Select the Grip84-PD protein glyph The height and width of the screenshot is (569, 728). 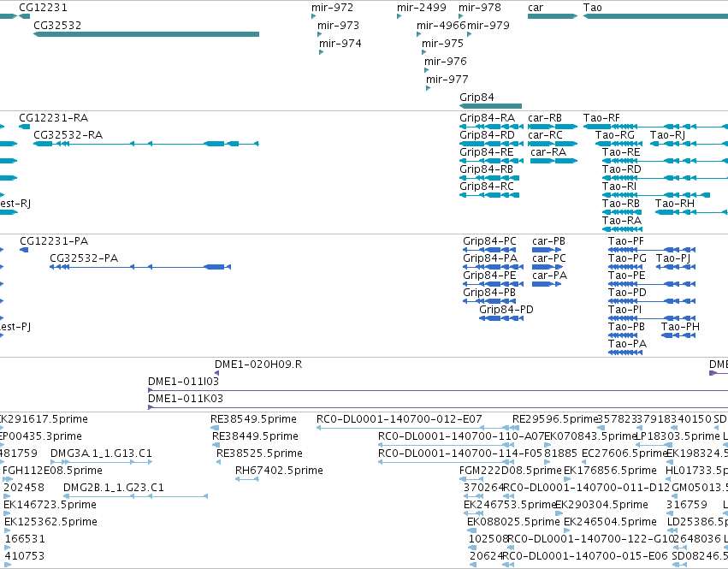501,318
